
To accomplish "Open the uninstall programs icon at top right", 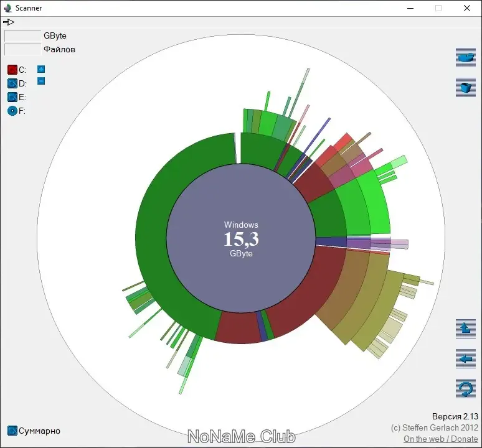I will tap(466, 57).
